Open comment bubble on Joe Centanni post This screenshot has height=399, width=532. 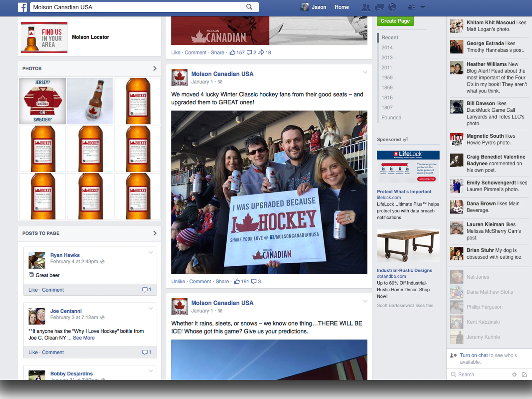point(145,352)
